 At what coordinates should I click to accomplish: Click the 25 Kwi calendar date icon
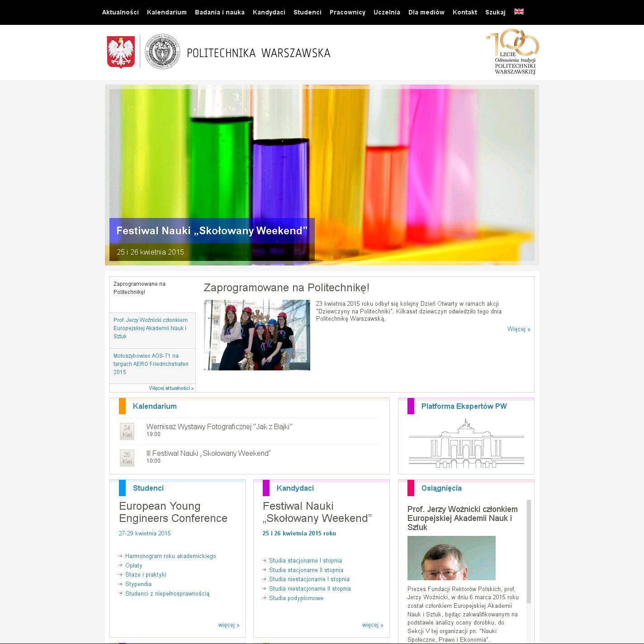click(x=127, y=458)
